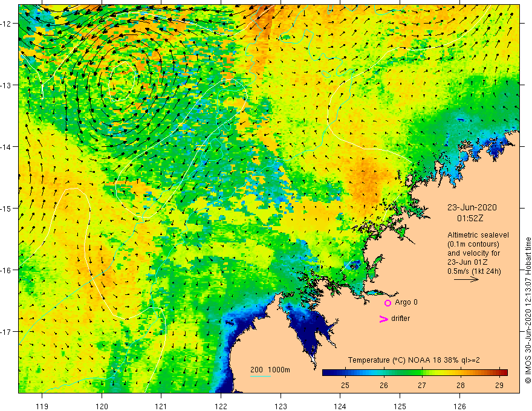This screenshot has height=411, width=532.
Task: Click longitude label '119' on bottom axis
Action: click(x=42, y=406)
